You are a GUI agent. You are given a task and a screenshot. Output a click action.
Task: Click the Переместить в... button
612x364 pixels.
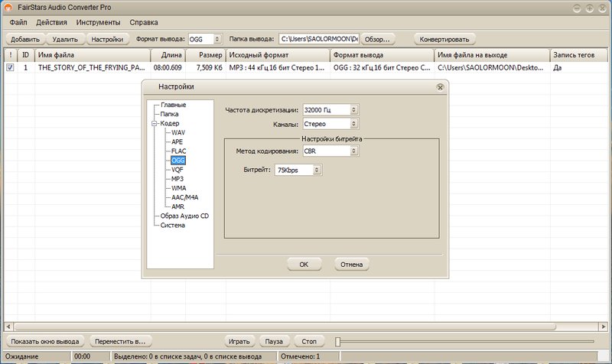[x=120, y=341]
